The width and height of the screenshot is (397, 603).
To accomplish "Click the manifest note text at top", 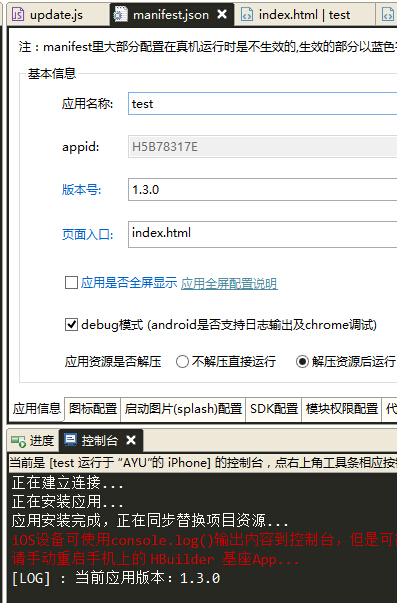I will click(208, 47).
